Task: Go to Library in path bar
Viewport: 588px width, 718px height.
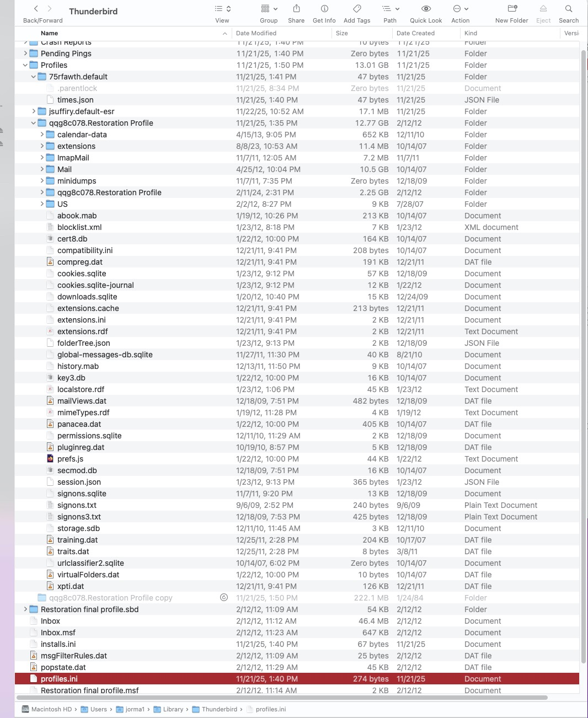Action: point(168,709)
